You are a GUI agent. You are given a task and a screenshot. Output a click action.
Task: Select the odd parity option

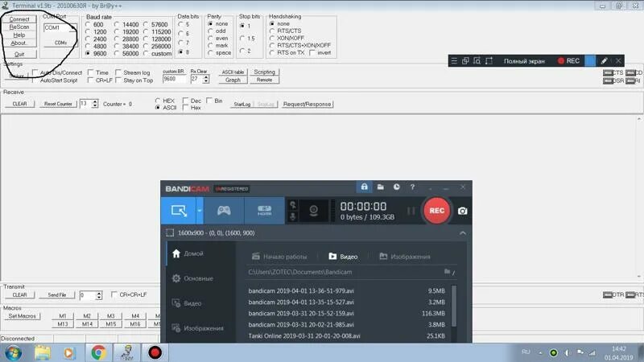click(x=217, y=31)
